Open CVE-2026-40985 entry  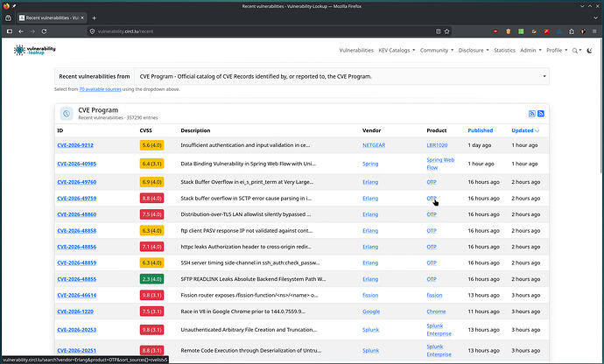[x=77, y=164]
